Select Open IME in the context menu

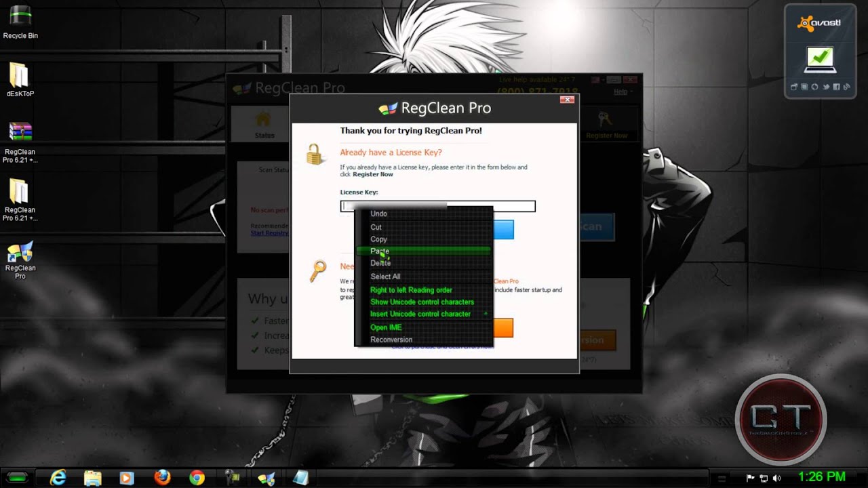coord(424,328)
